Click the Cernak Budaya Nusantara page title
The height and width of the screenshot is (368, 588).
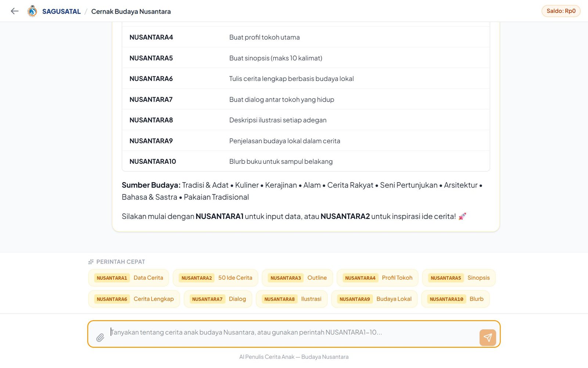click(x=131, y=11)
